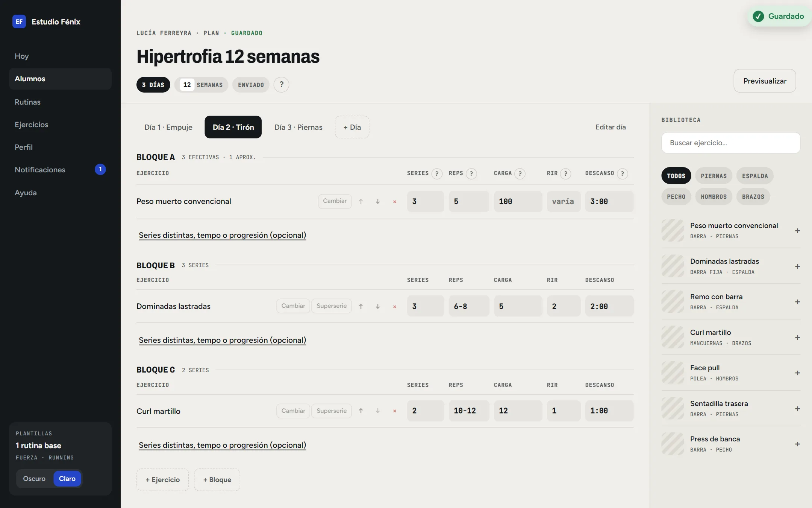Viewport: 812px width, 508px height.
Task: Click the + Bloque button
Action: [217, 480]
